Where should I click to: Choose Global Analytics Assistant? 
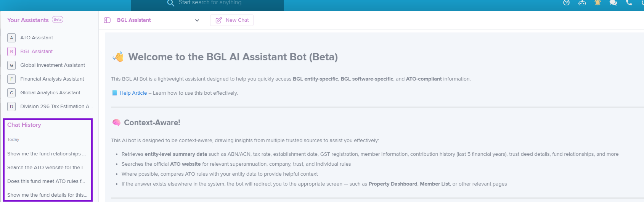[x=50, y=92]
